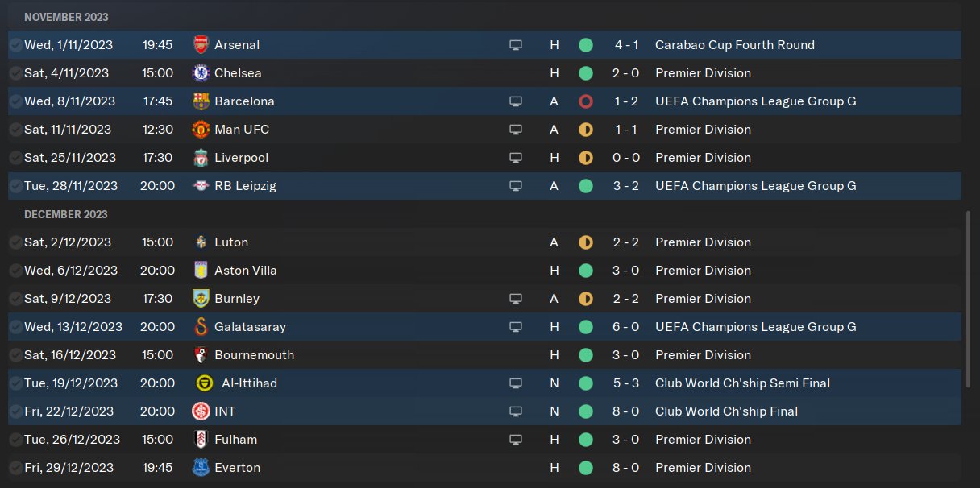Toggle the checkmark beside the Liverpool match
Viewport: 980px width, 488px height.
click(15, 158)
